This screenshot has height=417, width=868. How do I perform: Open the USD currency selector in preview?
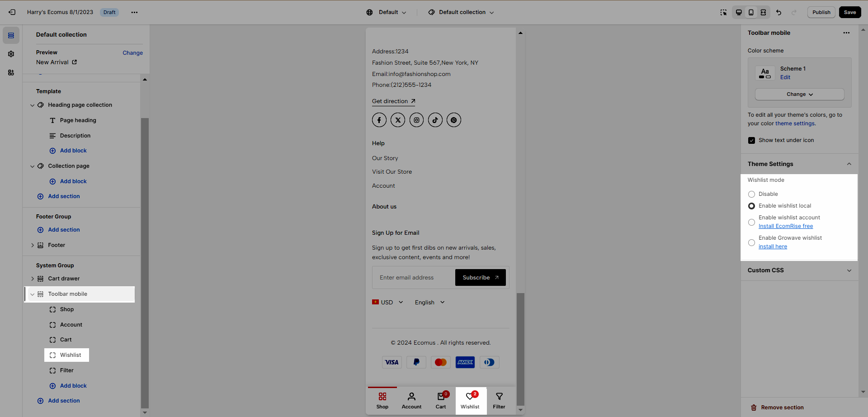coord(387,302)
